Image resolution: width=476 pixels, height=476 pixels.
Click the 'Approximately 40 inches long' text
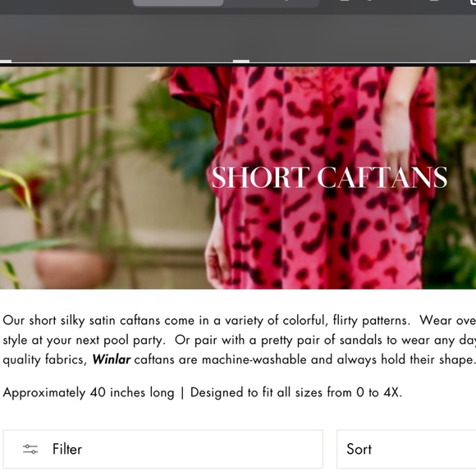(x=89, y=392)
